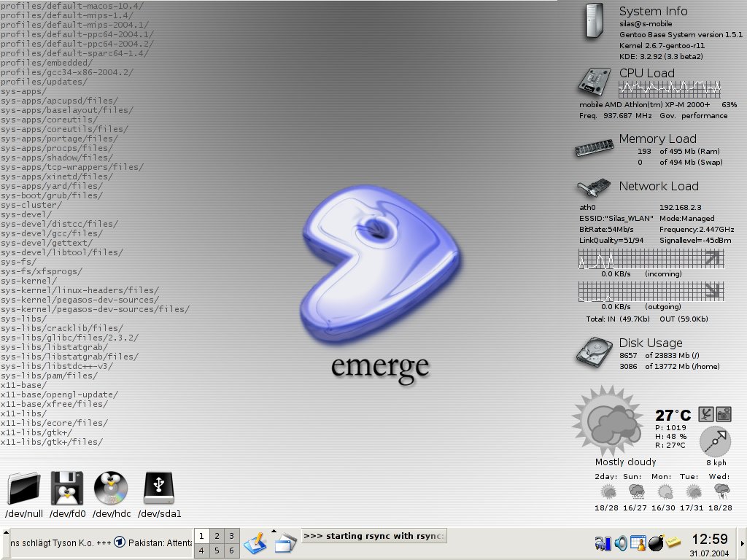747x560 pixels.
Task: Click the '193 of 495 Mb (Ram)' line
Action: click(678, 151)
